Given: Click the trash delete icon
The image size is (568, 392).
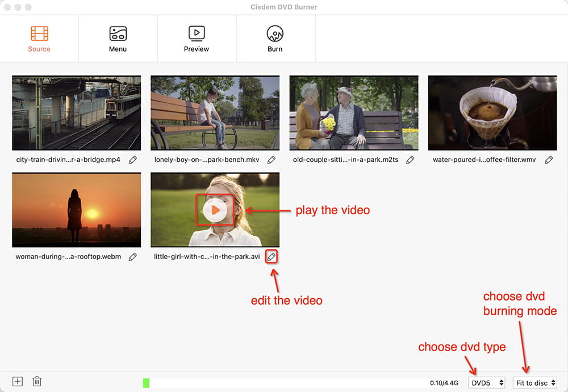Looking at the screenshot, I should (37, 381).
